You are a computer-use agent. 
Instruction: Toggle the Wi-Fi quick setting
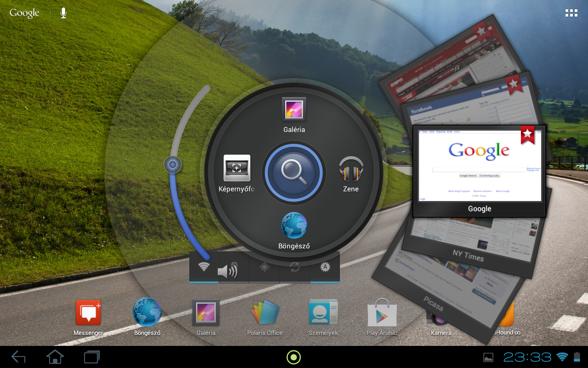click(204, 267)
